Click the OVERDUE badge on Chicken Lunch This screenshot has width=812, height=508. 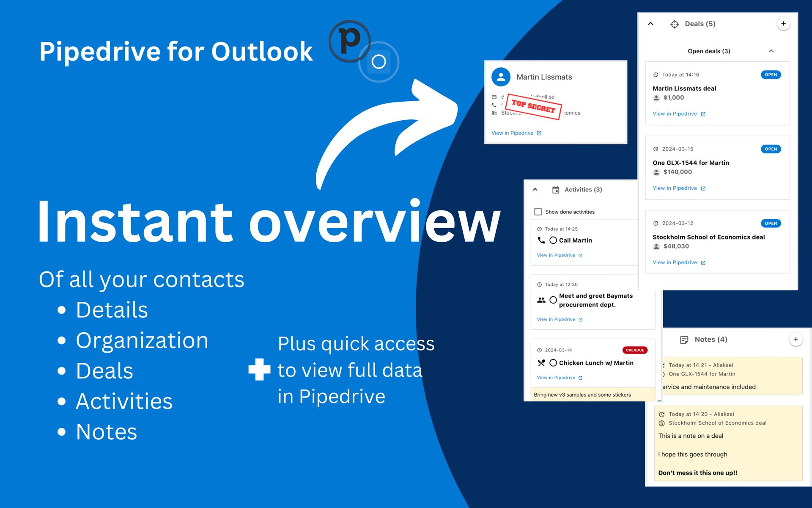[x=635, y=350]
